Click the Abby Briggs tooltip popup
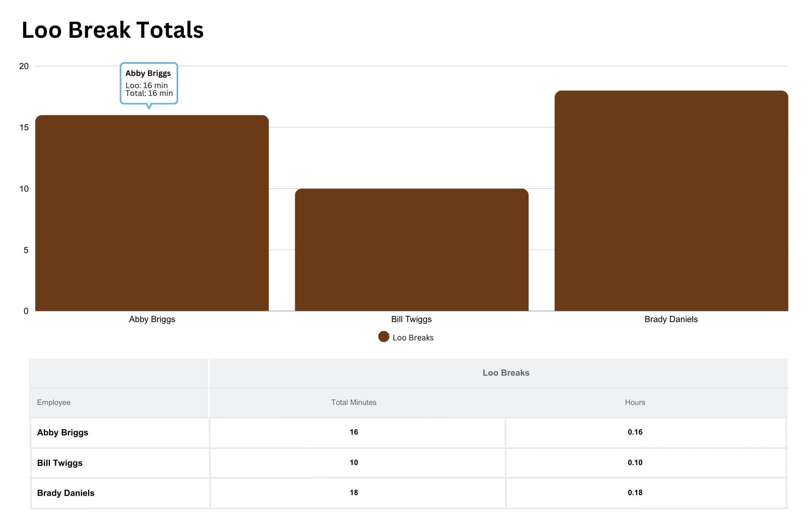 click(x=149, y=83)
